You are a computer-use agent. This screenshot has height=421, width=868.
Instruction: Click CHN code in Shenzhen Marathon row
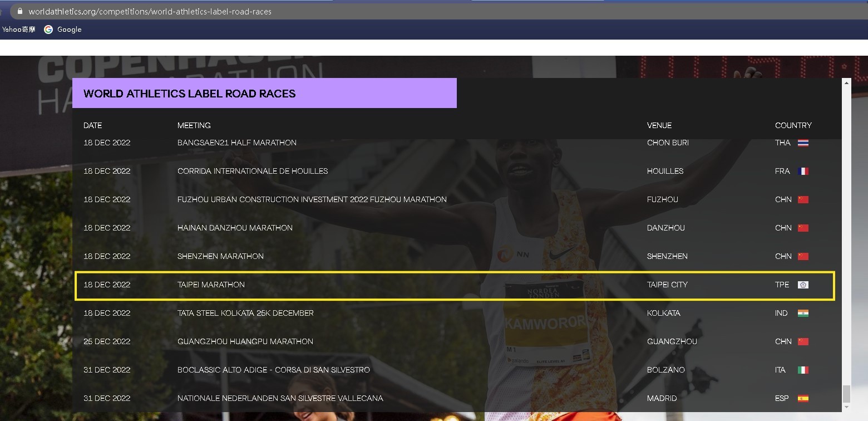[x=783, y=256]
